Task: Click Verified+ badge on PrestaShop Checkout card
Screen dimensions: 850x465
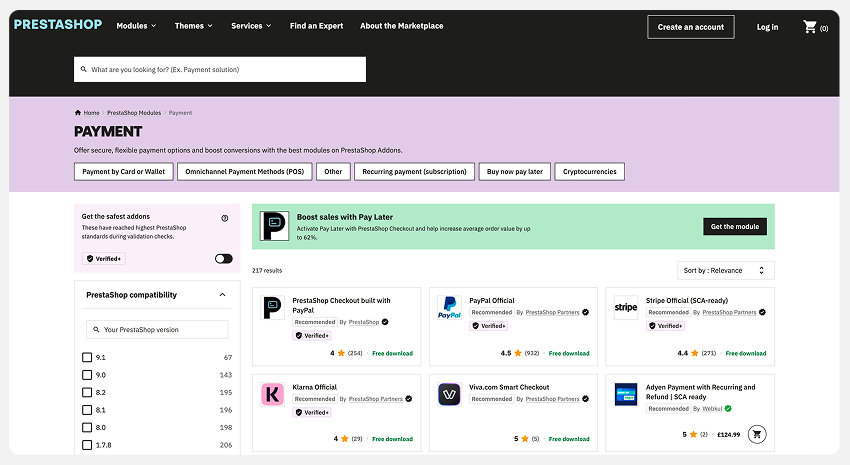Action: tap(312, 335)
